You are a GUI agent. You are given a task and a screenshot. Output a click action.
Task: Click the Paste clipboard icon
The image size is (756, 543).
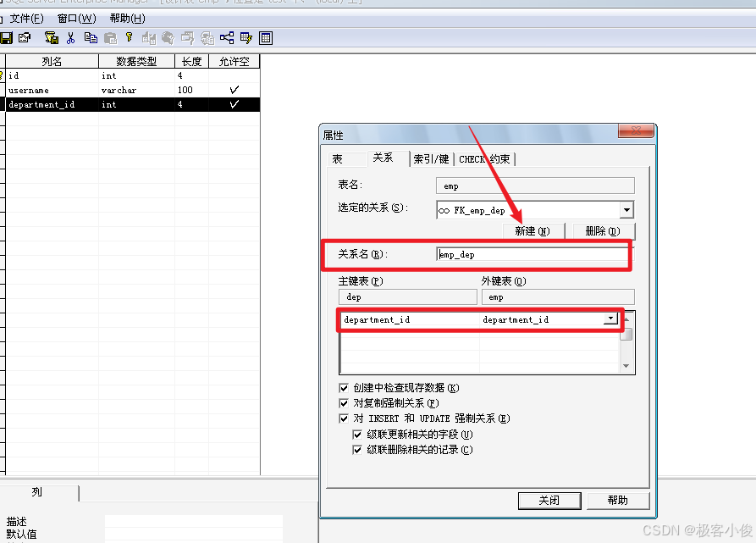click(x=110, y=38)
